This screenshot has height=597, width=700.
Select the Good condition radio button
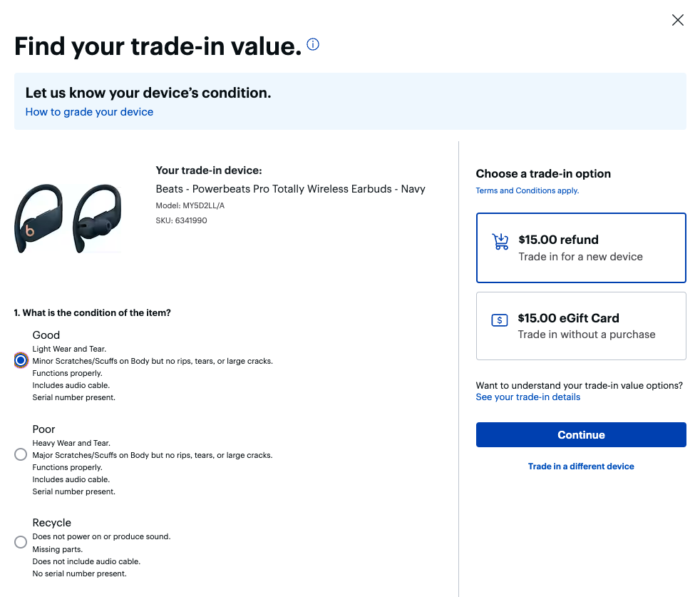[21, 361]
